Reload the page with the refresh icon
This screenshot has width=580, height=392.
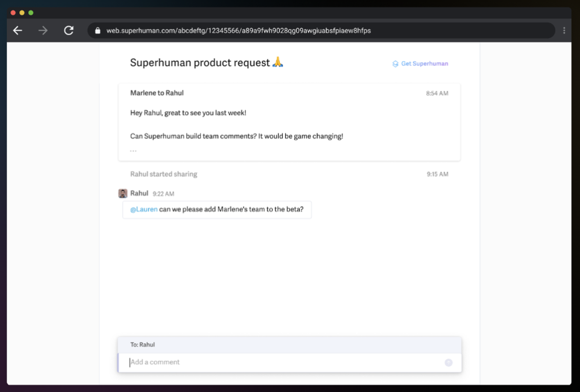[69, 30]
